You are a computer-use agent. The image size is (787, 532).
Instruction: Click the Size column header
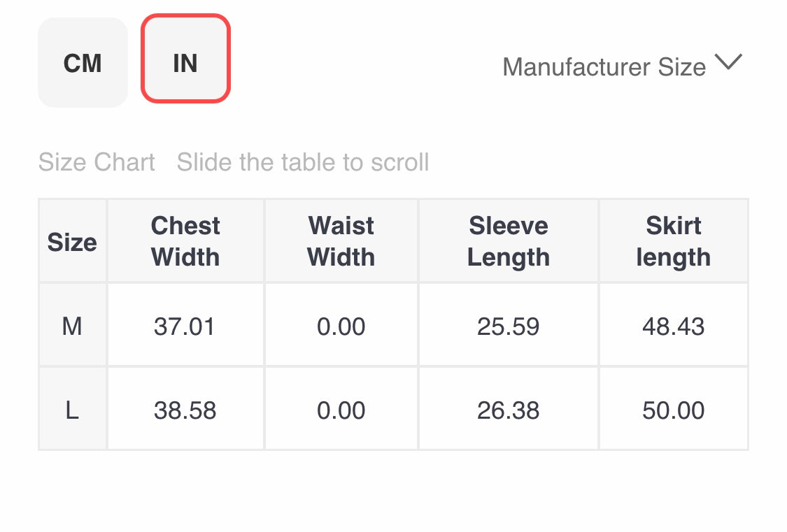pos(72,242)
